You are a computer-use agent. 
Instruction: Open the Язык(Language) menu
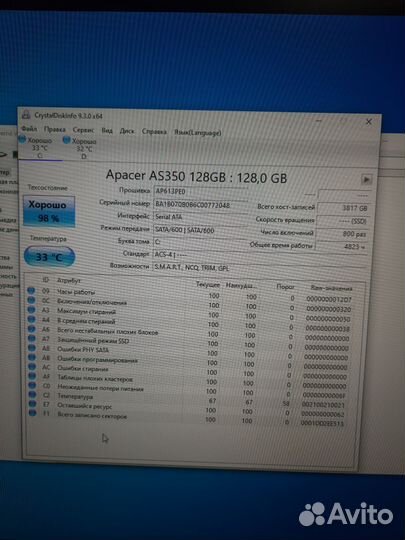coord(197,133)
